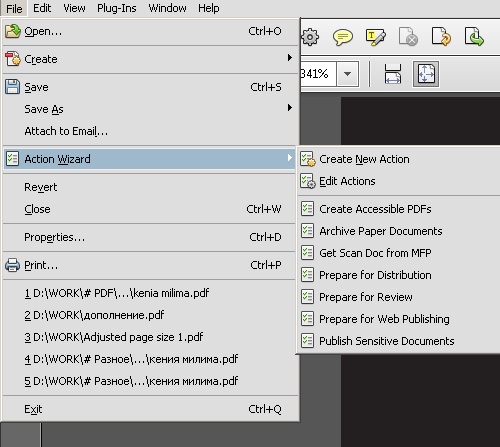
Task: Run Create Accessible PDFs action
Action: 399,209
